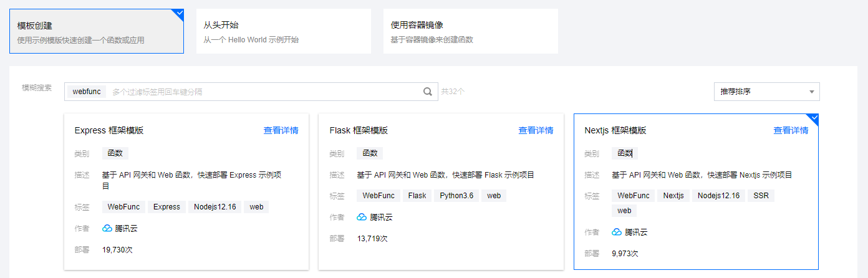868x278 pixels.
Task: Click 腾讯云 author name in Nextjs card
Action: click(x=637, y=232)
